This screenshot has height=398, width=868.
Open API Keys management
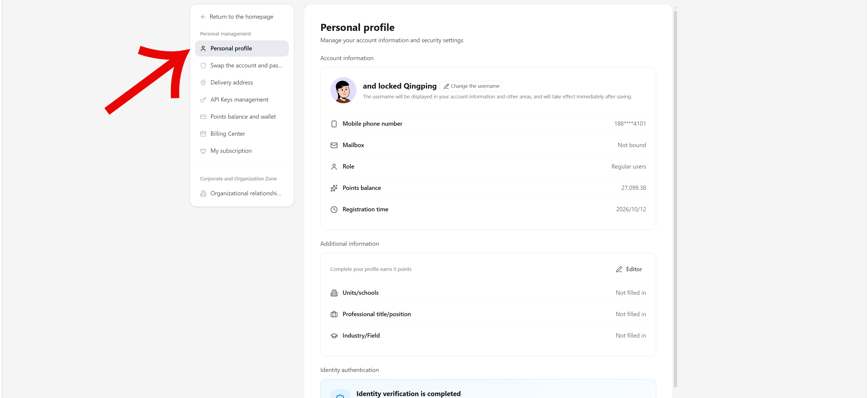[x=242, y=100]
